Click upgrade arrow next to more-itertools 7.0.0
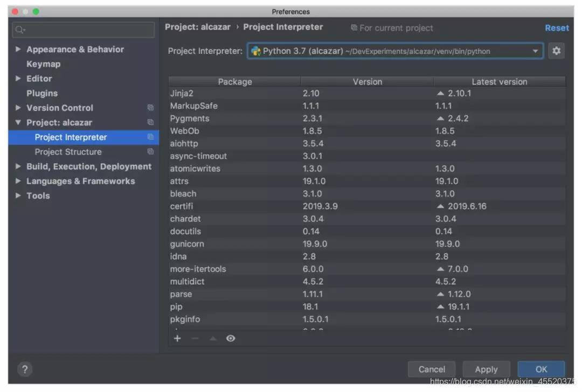The width and height of the screenshot is (582, 392). [x=440, y=269]
